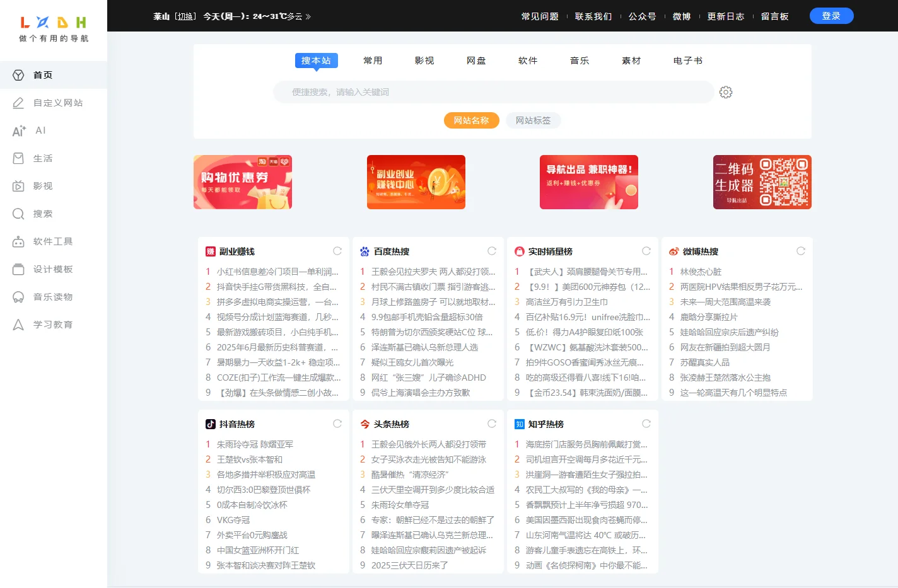This screenshot has width=898, height=588.
Task: Open 更新日志 link
Action: tap(726, 16)
